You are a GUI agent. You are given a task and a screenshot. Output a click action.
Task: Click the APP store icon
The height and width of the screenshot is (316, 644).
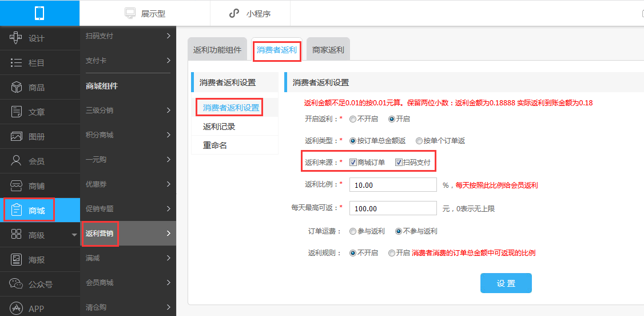click(15, 308)
